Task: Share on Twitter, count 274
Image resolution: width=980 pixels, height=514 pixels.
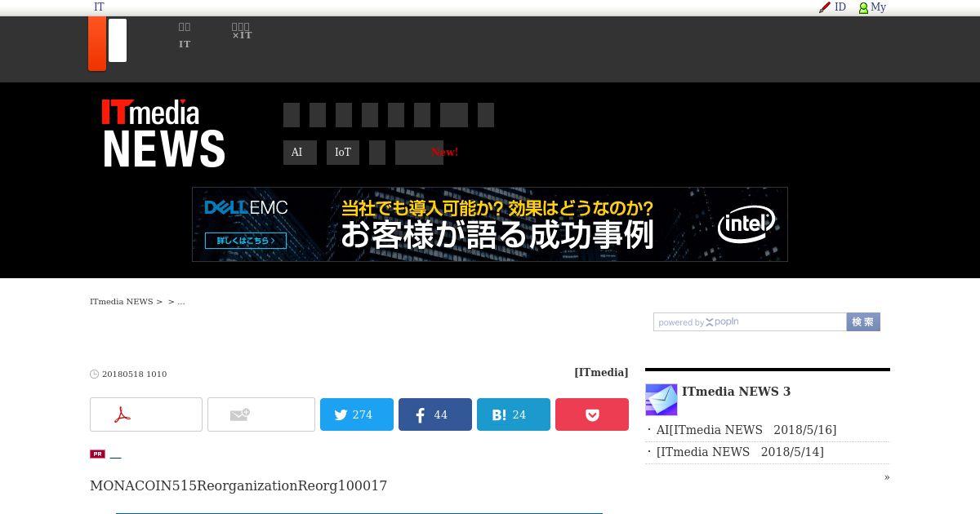Action: click(x=357, y=414)
